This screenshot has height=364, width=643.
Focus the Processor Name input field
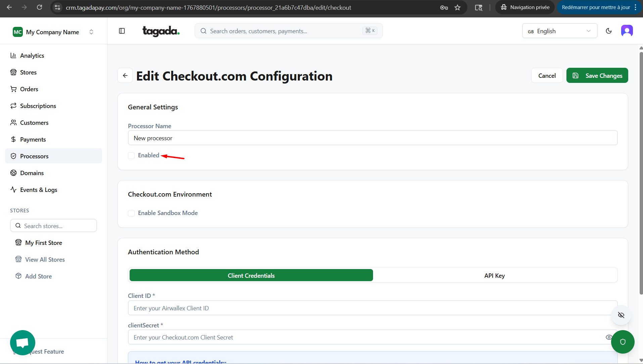[x=372, y=138]
